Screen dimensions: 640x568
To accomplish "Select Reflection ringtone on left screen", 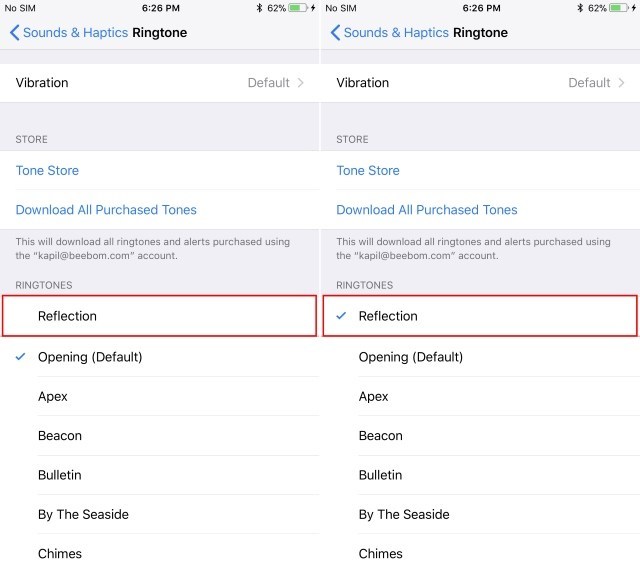I will click(x=159, y=316).
